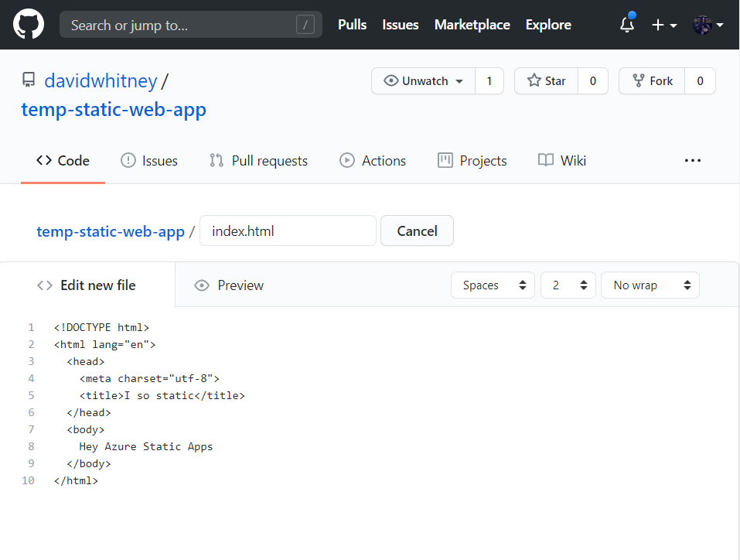Image resolution: width=740 pixels, height=560 pixels.
Task: Switch to the Projects tab
Action: click(x=472, y=161)
